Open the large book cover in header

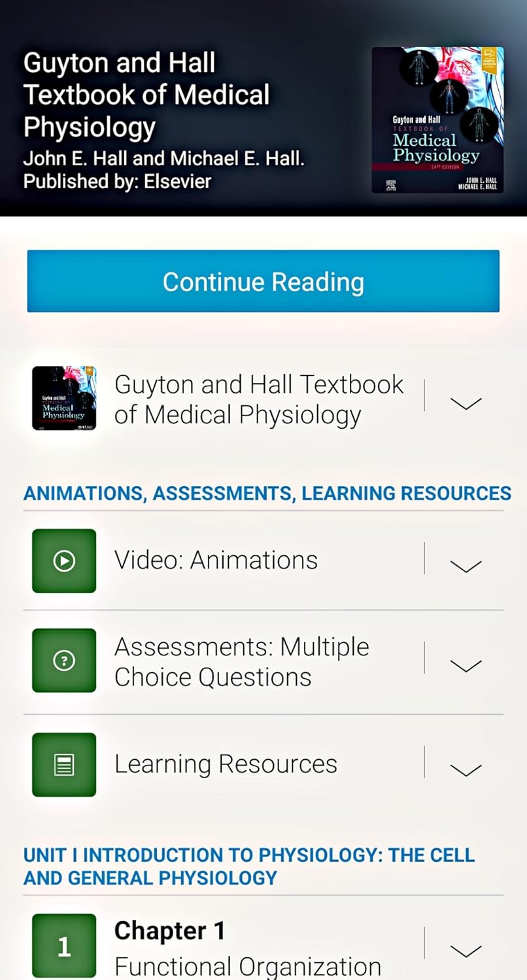[x=437, y=120]
